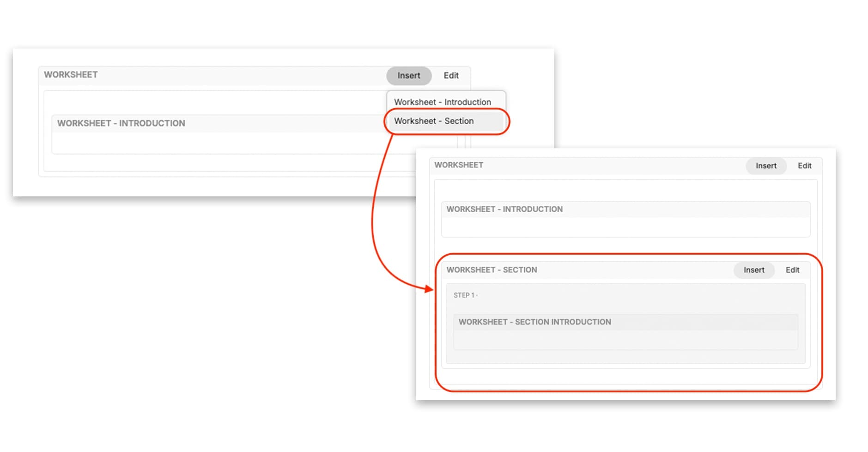The image size is (868, 452).
Task: Click the Step 1 label field
Action: [x=466, y=295]
